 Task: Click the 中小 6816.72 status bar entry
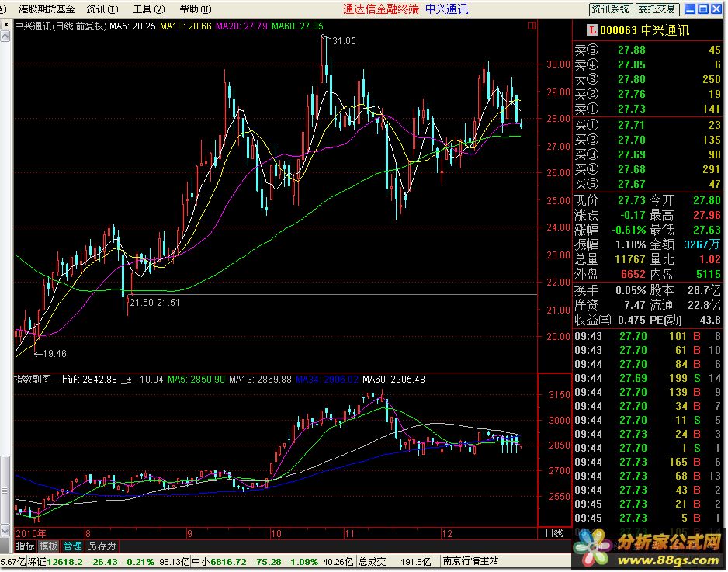tap(272, 562)
